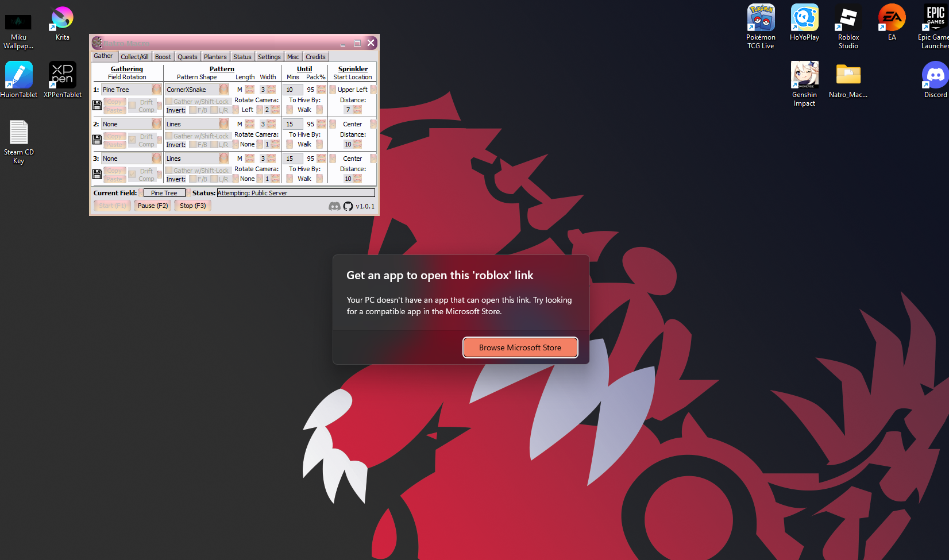This screenshot has height=560, width=949.
Task: Switch to the Boost tab
Action: tap(163, 57)
